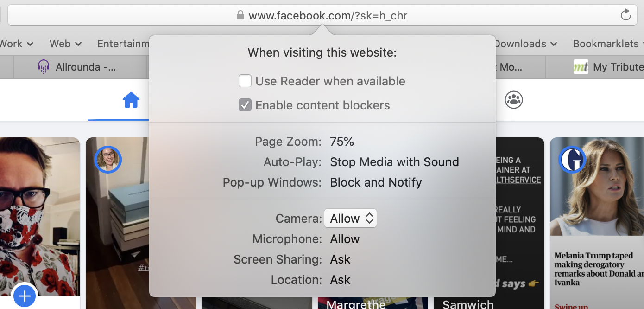Image resolution: width=644 pixels, height=309 pixels.
Task: Open the Facebook Home icon
Action: 131,100
